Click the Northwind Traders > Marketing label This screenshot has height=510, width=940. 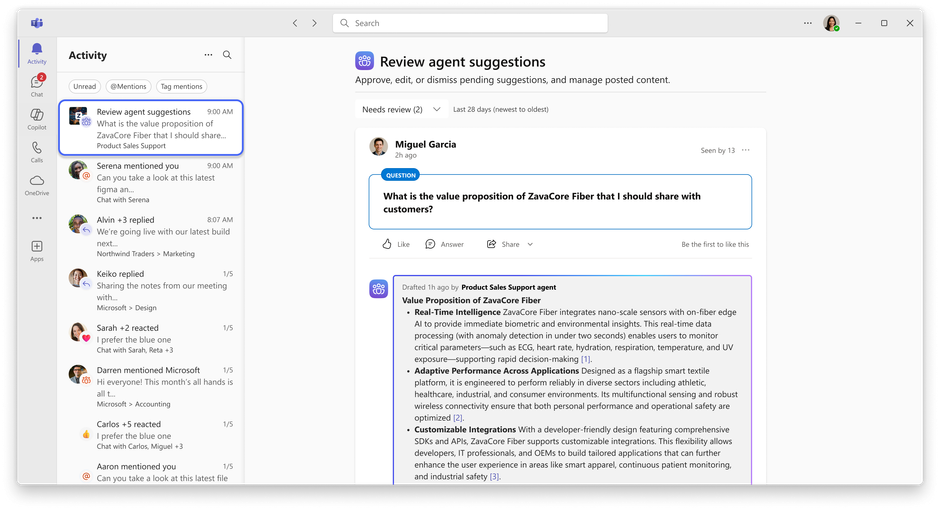146,254
